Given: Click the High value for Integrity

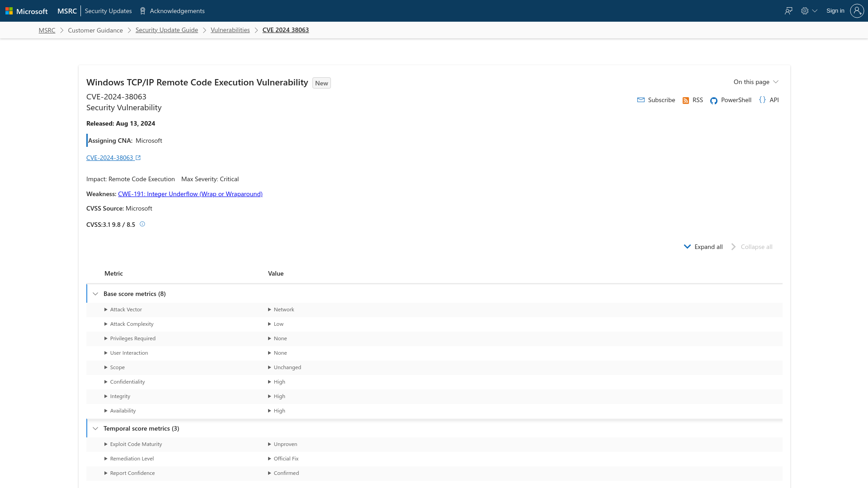Looking at the screenshot, I should (279, 396).
